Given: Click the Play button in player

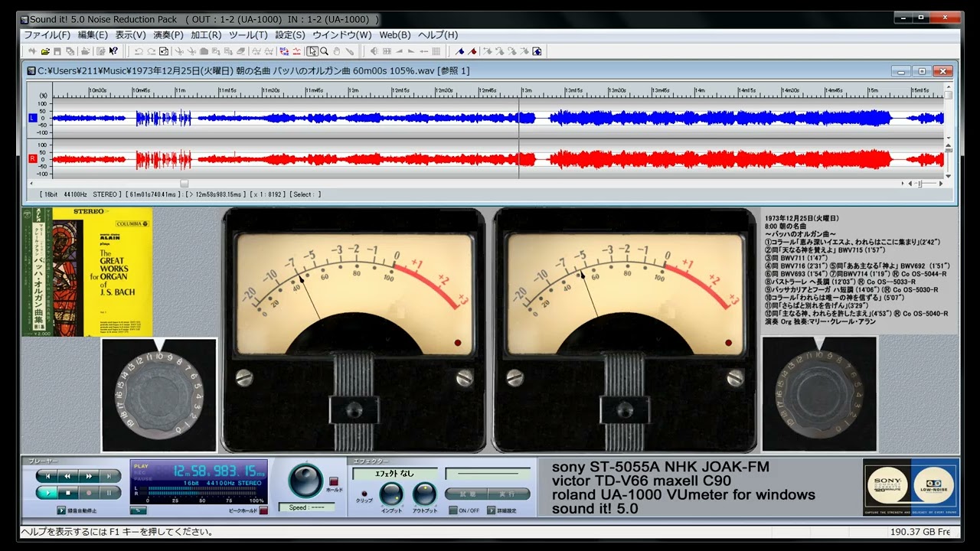Looking at the screenshot, I should pyautogui.click(x=47, y=493).
